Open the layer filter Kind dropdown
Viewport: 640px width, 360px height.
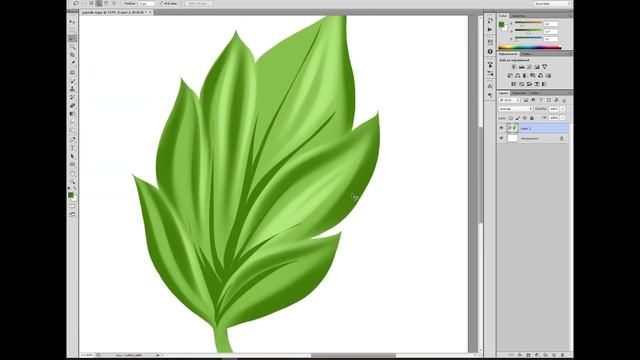click(509, 100)
